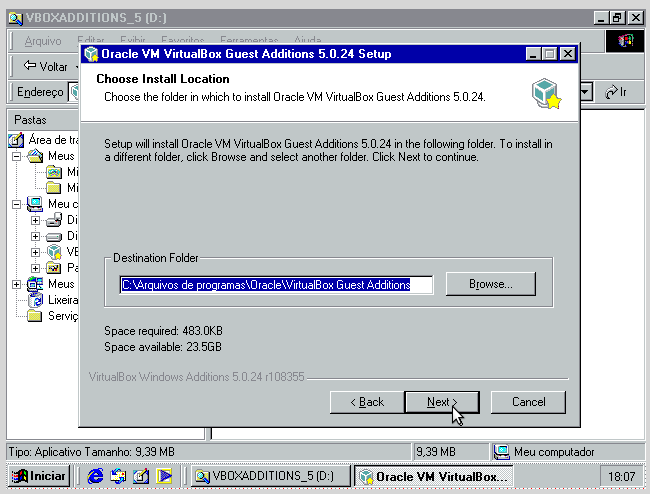The height and width of the screenshot is (494, 650).
Task: Click the Next button in setup
Action: pos(442,402)
